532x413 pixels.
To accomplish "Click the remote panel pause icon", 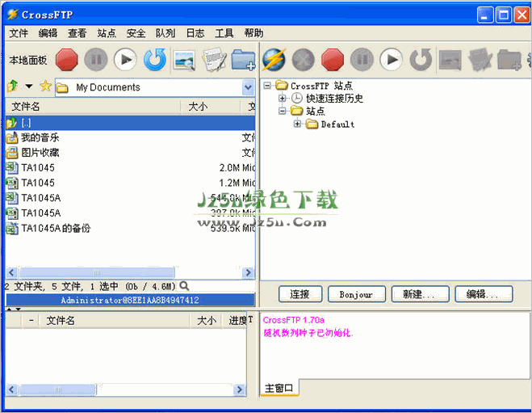I will pyautogui.click(x=362, y=60).
